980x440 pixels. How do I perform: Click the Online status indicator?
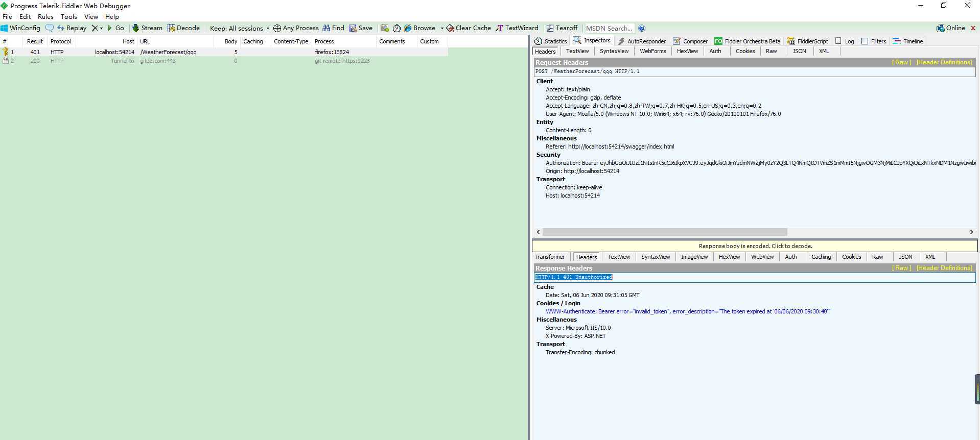951,28
